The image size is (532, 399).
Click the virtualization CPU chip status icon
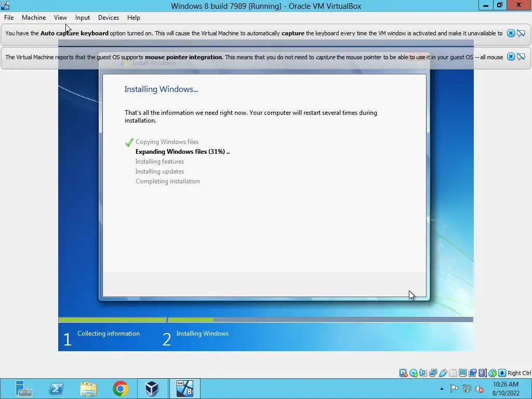click(482, 373)
